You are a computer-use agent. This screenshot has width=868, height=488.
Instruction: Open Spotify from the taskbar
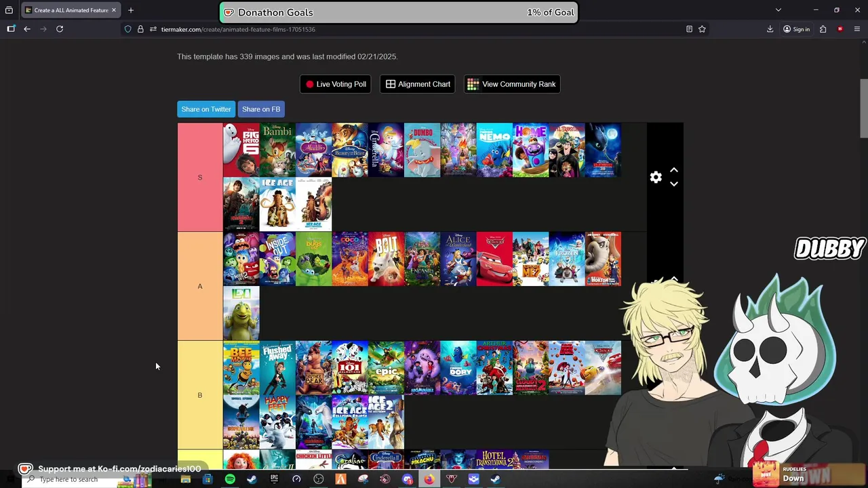pos(230,479)
